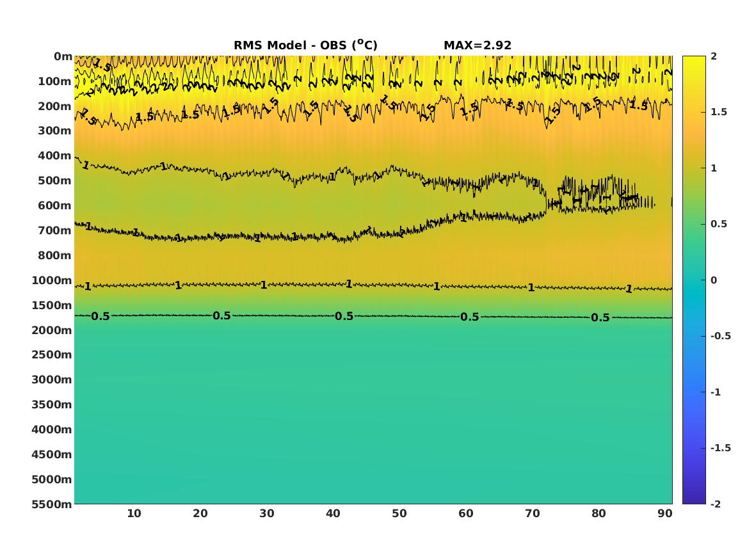This screenshot has height=560, width=747.
Task: Click the '400m' depth axis label
Action: 55,156
